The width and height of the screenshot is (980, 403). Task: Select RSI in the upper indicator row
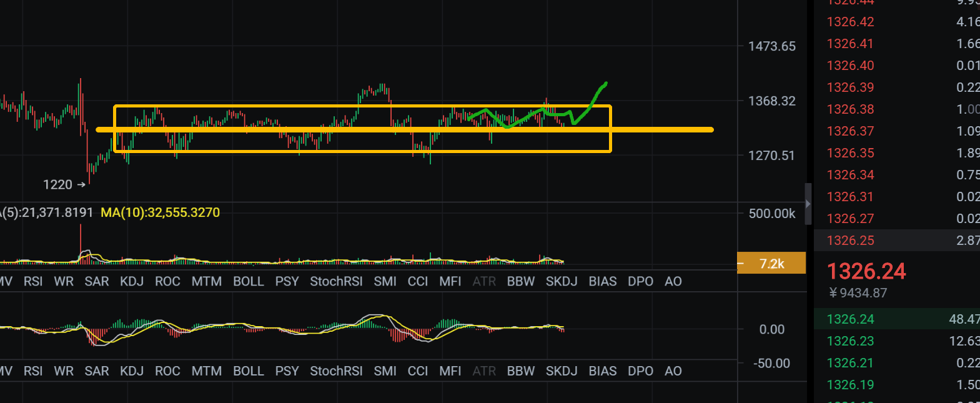pos(33,281)
